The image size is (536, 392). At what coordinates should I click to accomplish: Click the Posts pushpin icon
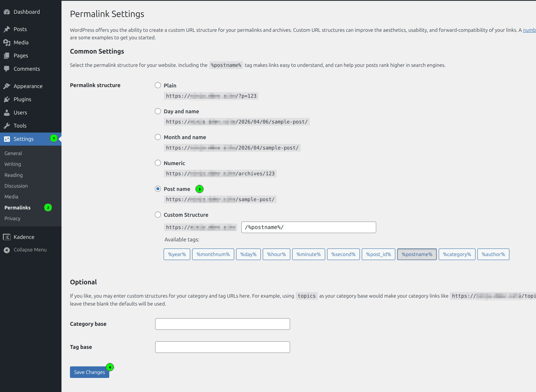pos(7,29)
